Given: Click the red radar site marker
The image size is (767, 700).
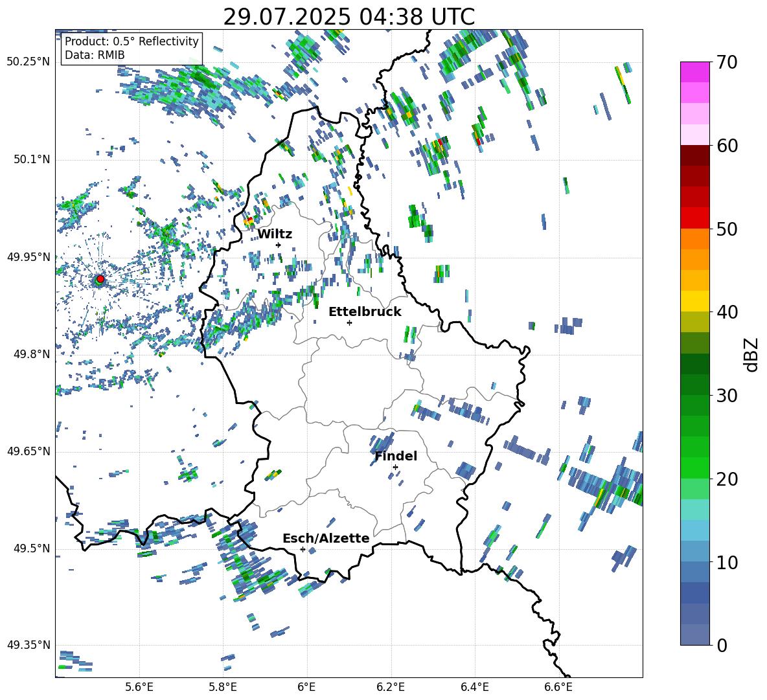Looking at the screenshot, I should point(100,279).
